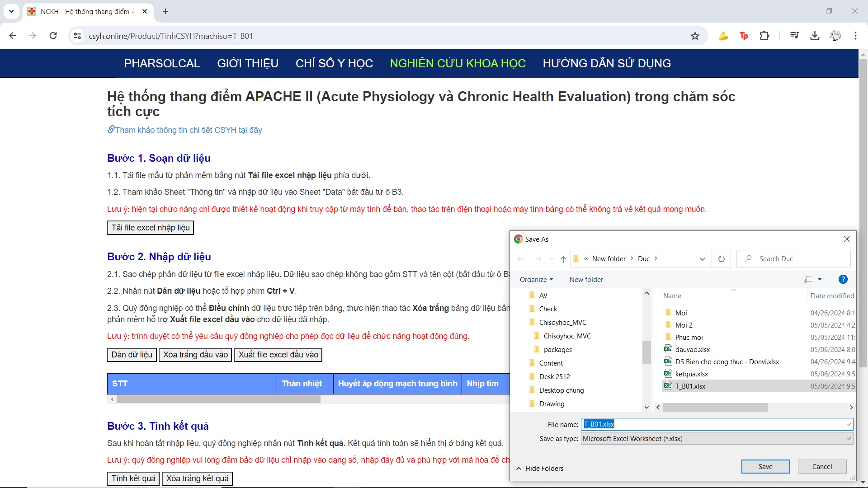This screenshot has height=488, width=868.
Task: Go up one folder level in Save As
Action: click(563, 259)
